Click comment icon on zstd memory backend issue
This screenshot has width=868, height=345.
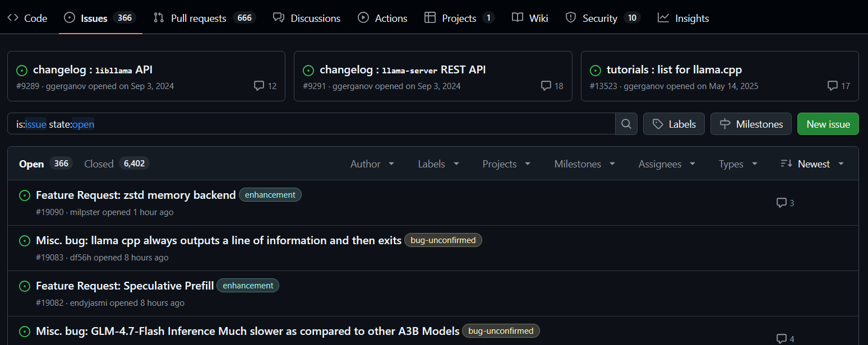coord(781,203)
